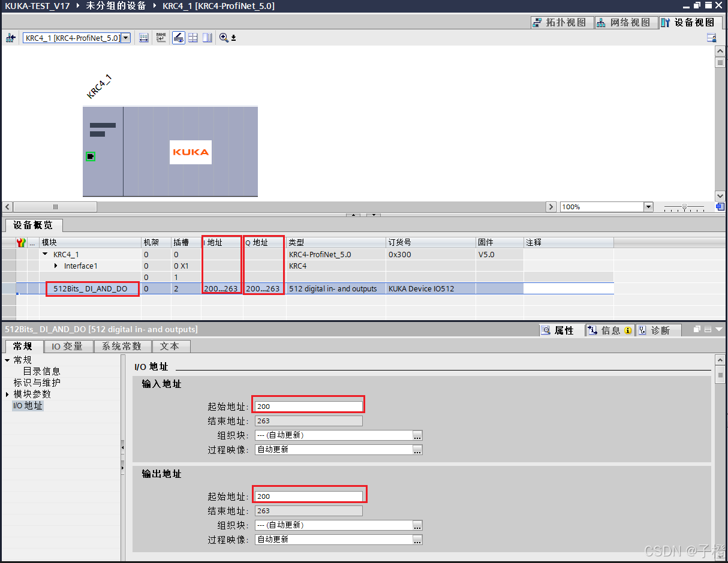
Task: Toggle the show module titles eye icon
Action: click(178, 37)
